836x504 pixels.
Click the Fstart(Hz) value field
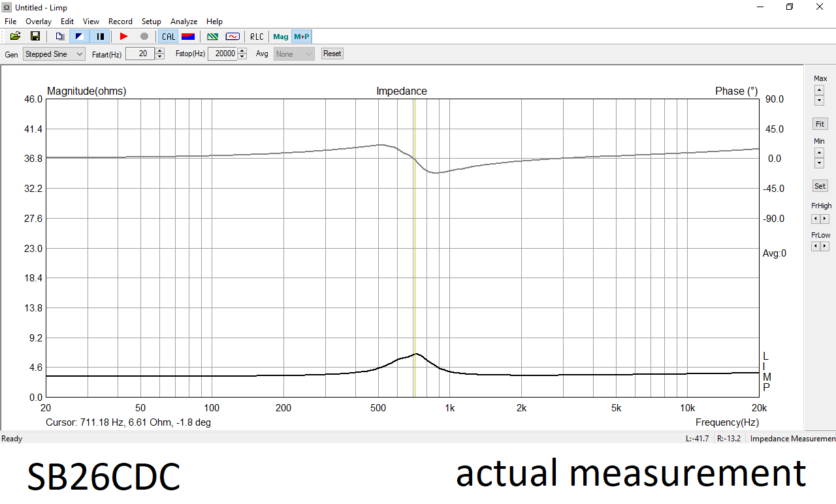(140, 54)
